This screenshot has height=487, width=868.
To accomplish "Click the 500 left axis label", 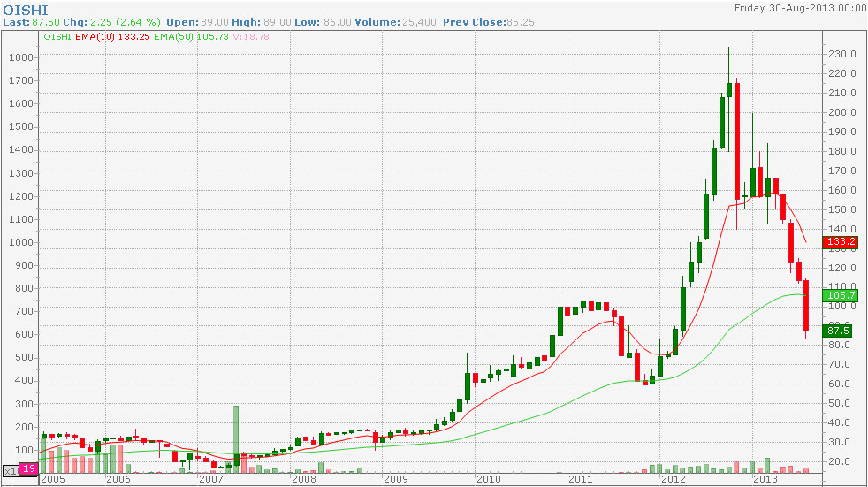I will click(x=24, y=357).
